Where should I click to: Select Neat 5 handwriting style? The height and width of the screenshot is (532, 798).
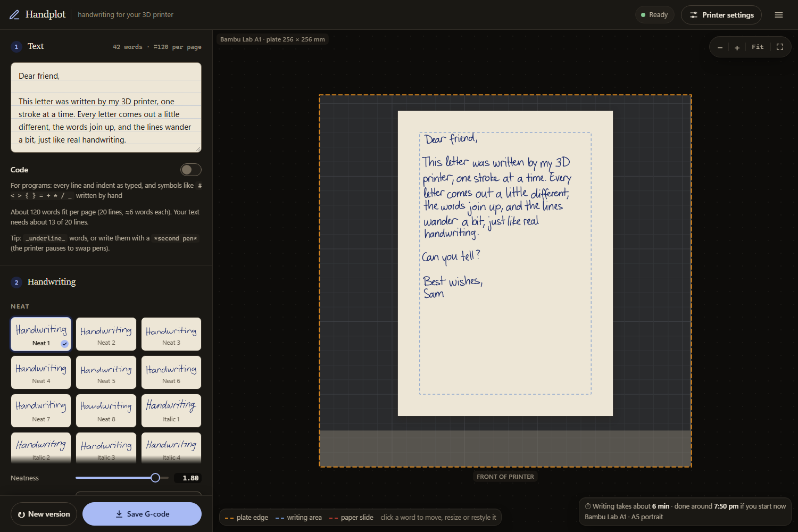point(106,372)
